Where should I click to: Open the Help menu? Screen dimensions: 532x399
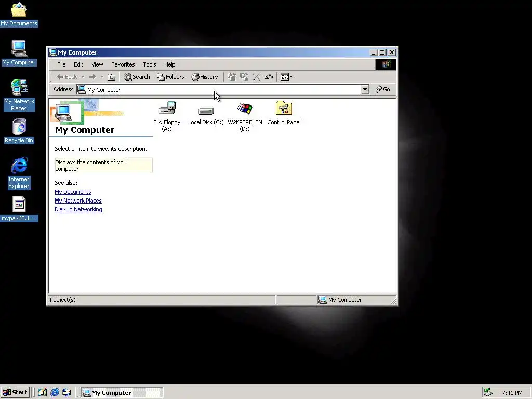click(x=170, y=64)
